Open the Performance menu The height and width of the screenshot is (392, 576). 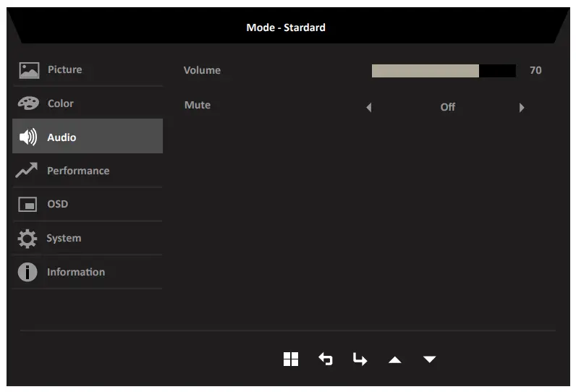coord(78,171)
